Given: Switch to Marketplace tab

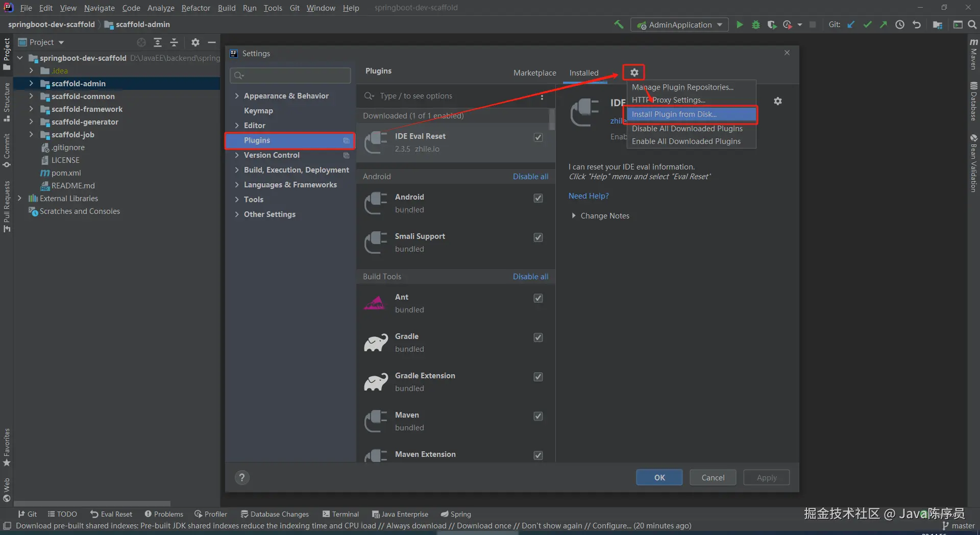Looking at the screenshot, I should pyautogui.click(x=534, y=73).
